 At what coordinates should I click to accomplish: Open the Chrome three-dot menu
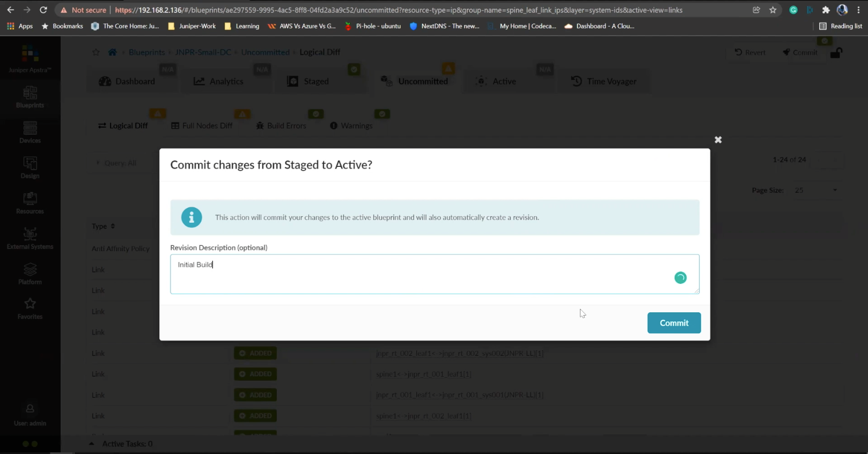(858, 10)
